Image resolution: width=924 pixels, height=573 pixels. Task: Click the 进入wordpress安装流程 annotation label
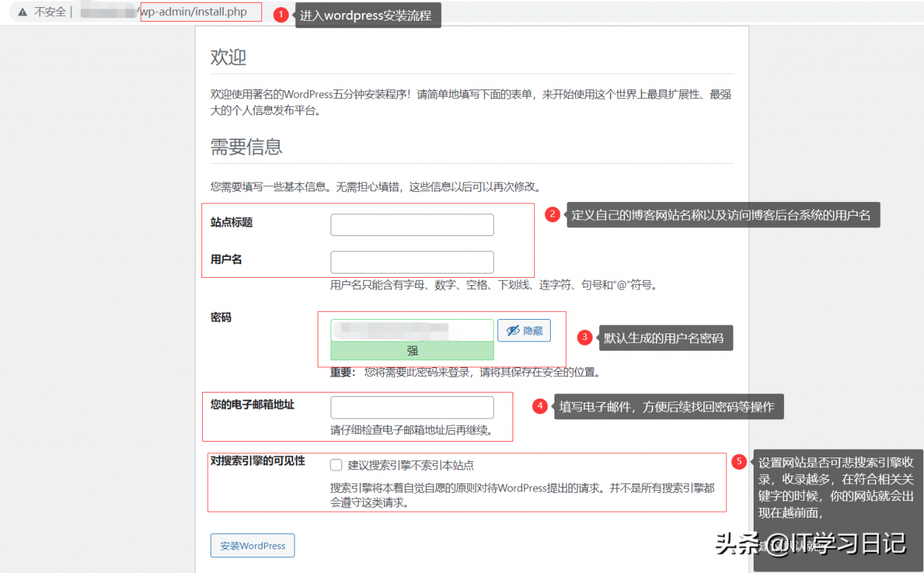coord(368,14)
